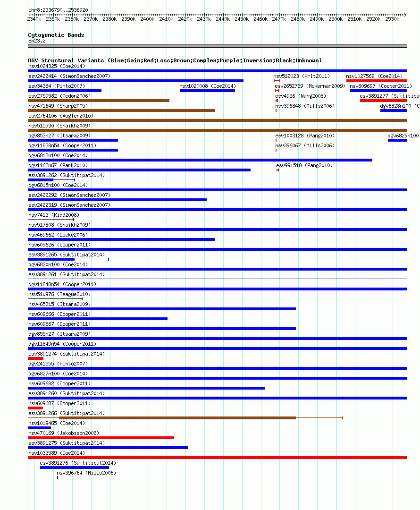Click the nsv396848 (Mills2006) label

click(305, 106)
